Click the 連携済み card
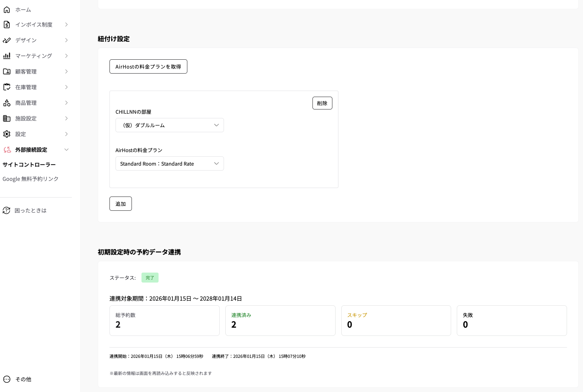Screen dimensions: 583x392 coord(280,321)
